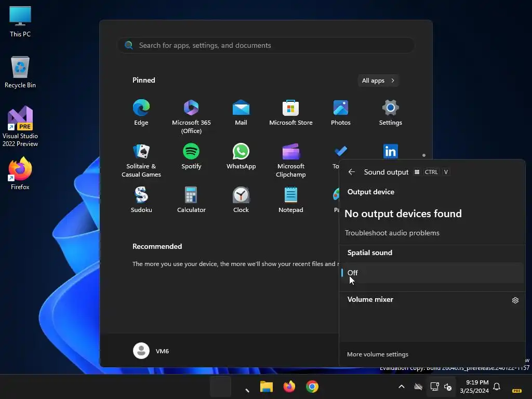Open the LinkedIn pinned app

click(391, 151)
